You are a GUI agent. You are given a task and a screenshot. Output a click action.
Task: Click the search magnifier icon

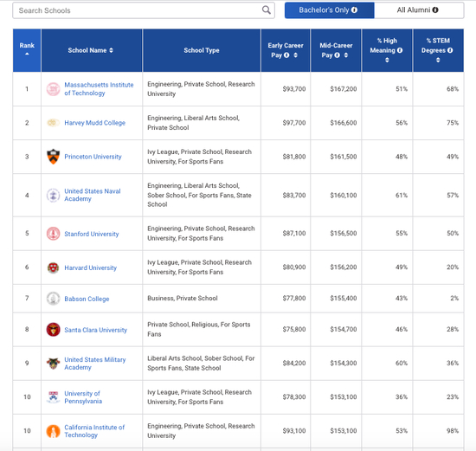point(266,10)
